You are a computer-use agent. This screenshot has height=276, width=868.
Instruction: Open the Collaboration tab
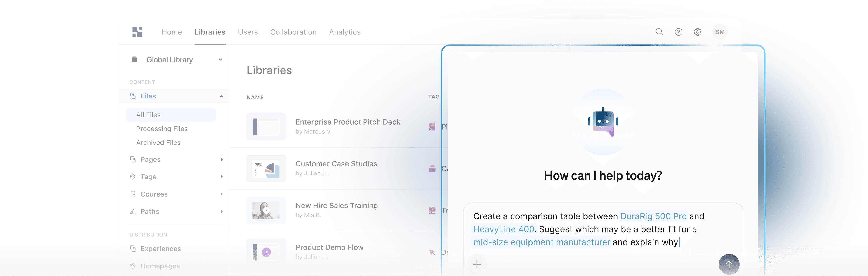click(293, 32)
